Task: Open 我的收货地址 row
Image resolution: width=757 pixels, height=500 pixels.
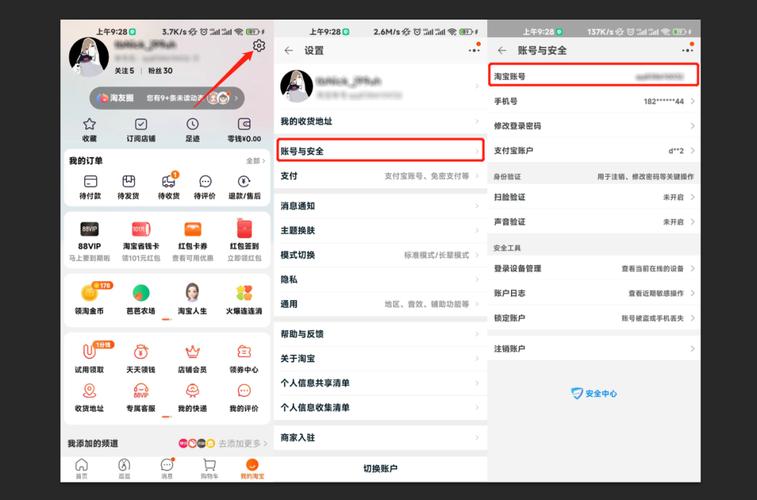Action: 380,121
